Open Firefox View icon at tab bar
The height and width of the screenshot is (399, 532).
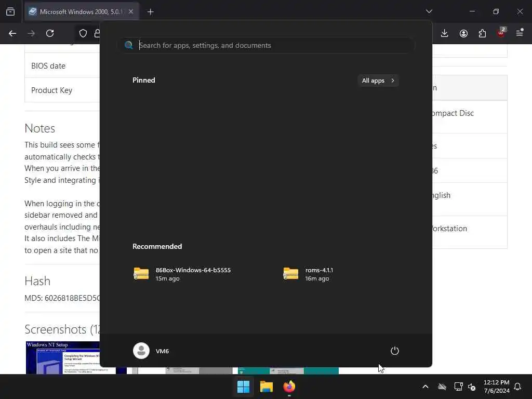click(10, 11)
